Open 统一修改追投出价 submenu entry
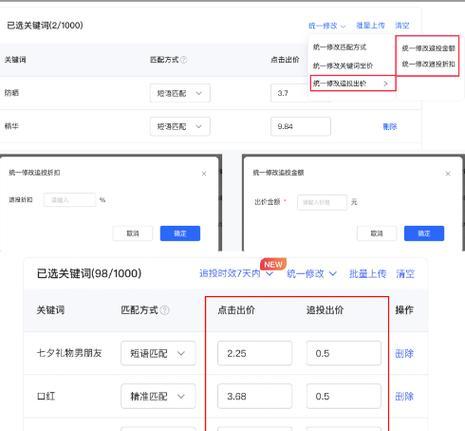Viewport: 465px width, 431px height. tap(353, 83)
